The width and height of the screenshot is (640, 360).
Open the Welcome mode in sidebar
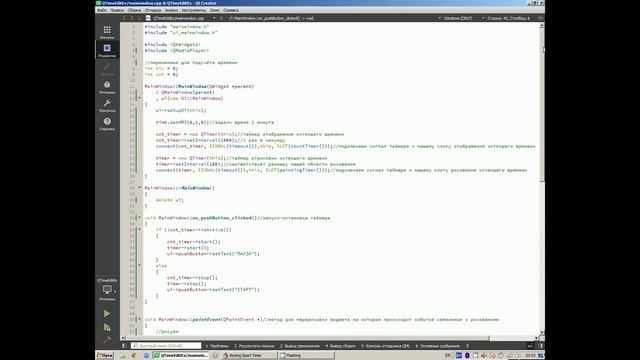coord(107,32)
